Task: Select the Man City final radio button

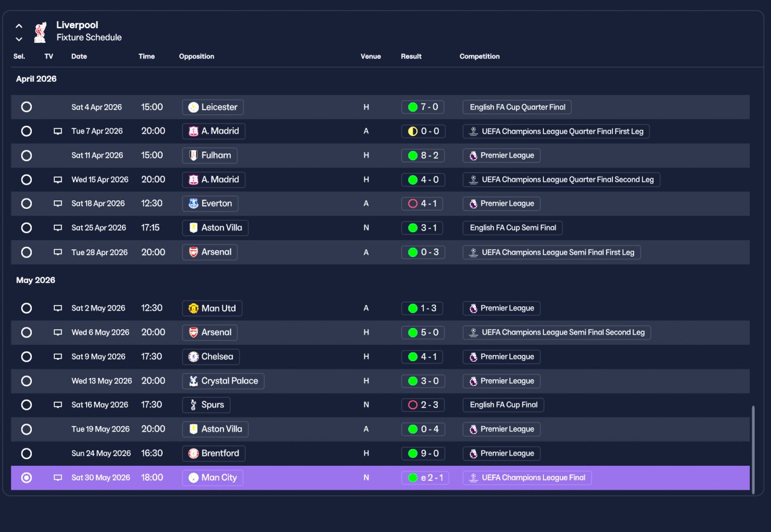Action: point(27,478)
